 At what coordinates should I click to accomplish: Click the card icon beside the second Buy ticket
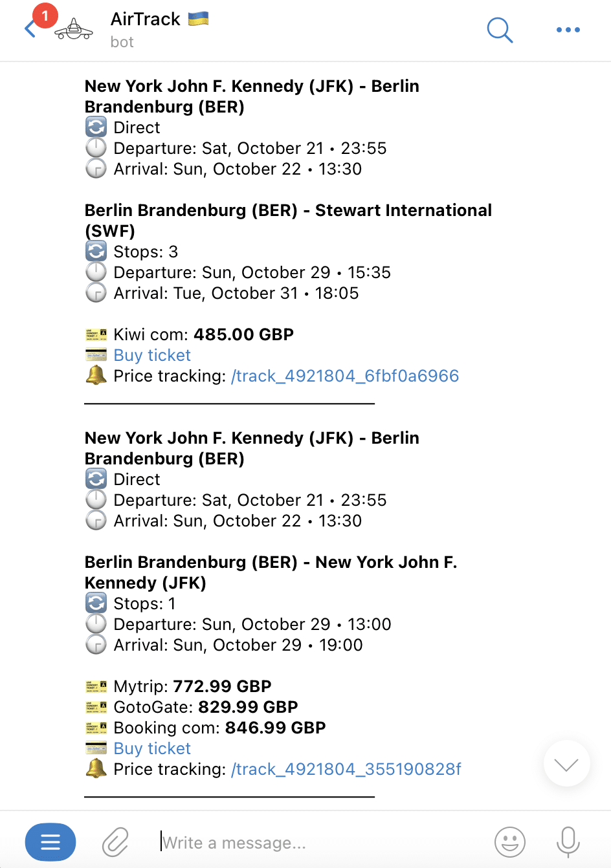(x=96, y=748)
